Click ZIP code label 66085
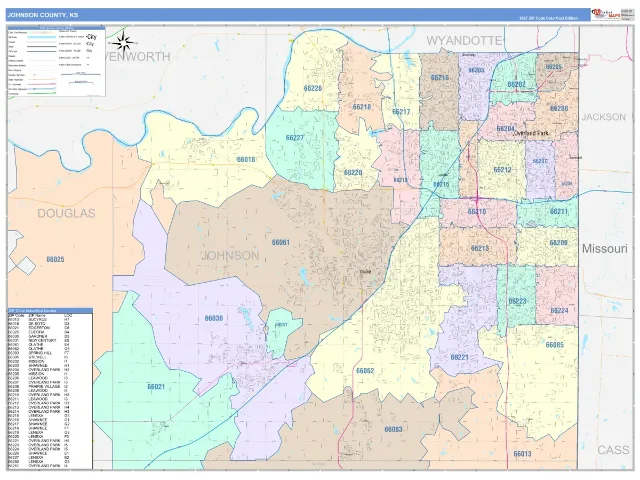 [x=555, y=345]
